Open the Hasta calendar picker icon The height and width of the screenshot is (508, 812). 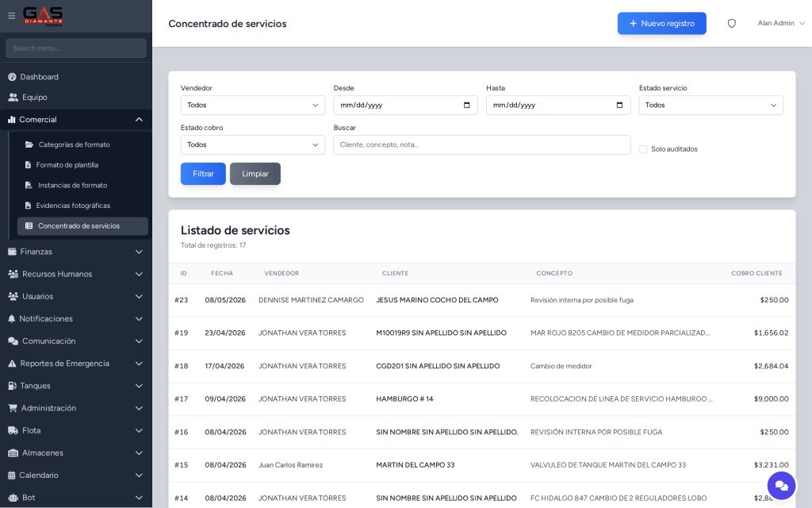click(619, 106)
